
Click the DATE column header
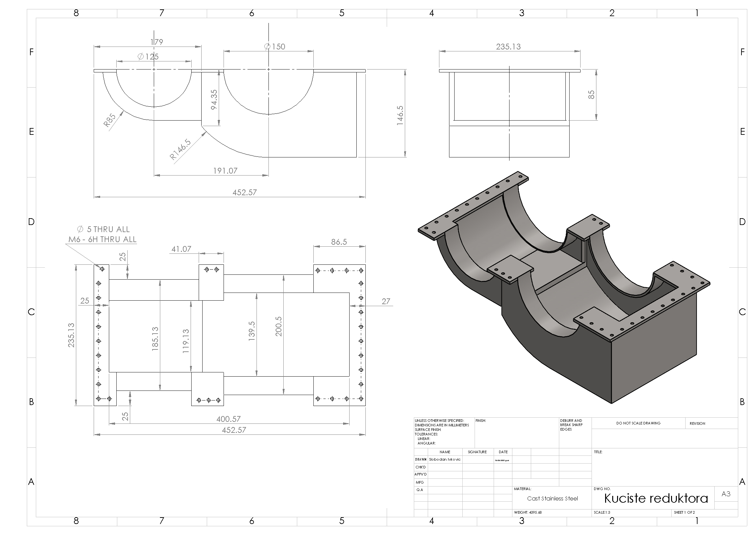coord(503,452)
